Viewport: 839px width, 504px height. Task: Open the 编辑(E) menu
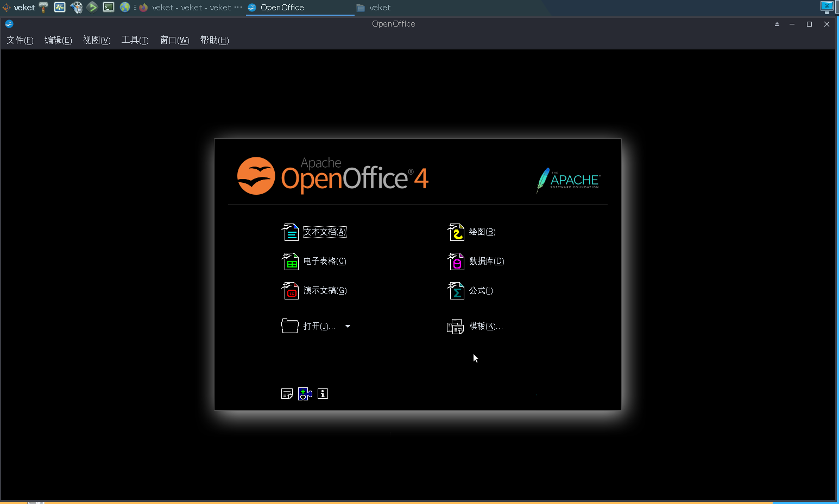pos(58,40)
